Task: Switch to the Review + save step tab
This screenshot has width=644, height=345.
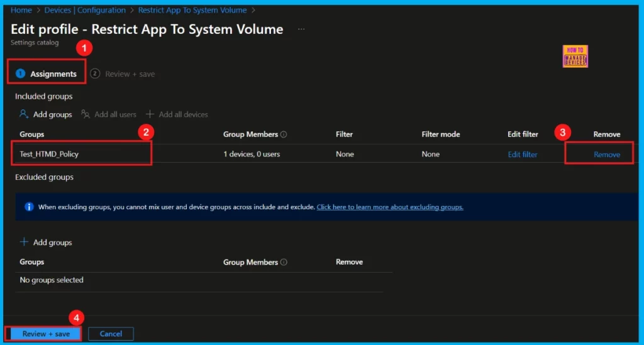Action: (123, 74)
